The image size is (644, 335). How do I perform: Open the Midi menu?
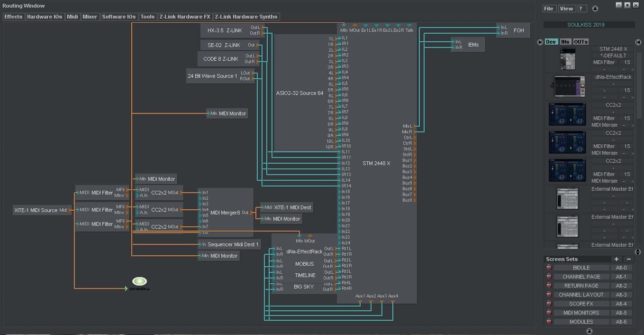click(73, 17)
